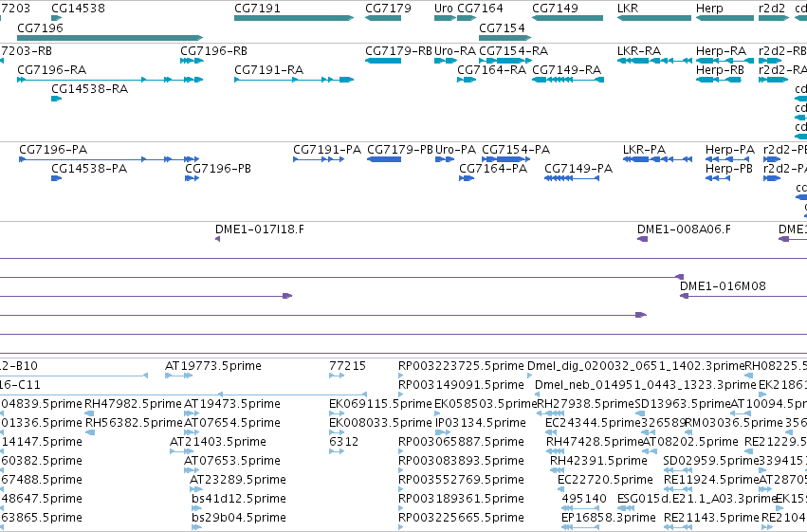Click transcript CG7196-RA
This screenshot has height=532, width=807.
click(x=51, y=70)
